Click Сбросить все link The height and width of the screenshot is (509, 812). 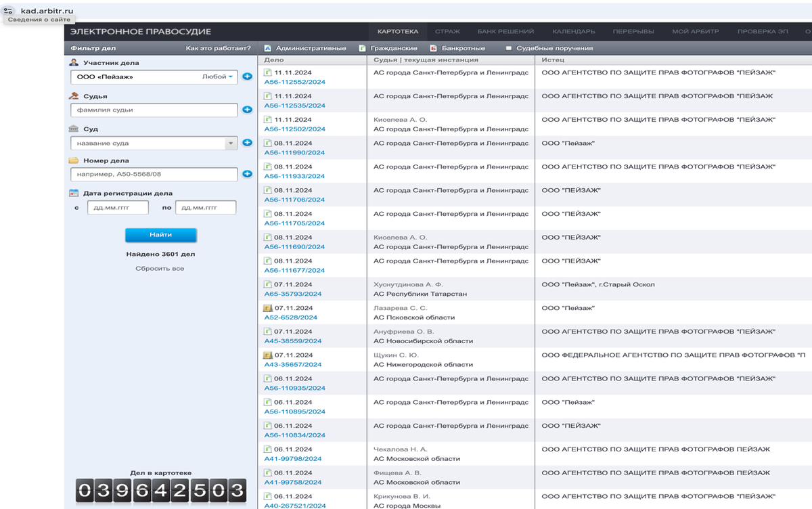pyautogui.click(x=160, y=269)
